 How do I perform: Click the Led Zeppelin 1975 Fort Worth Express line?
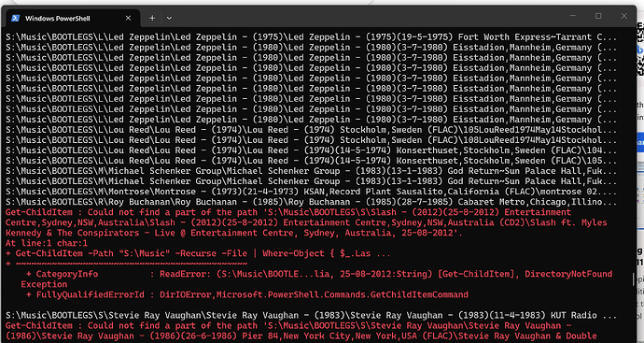[311, 37]
